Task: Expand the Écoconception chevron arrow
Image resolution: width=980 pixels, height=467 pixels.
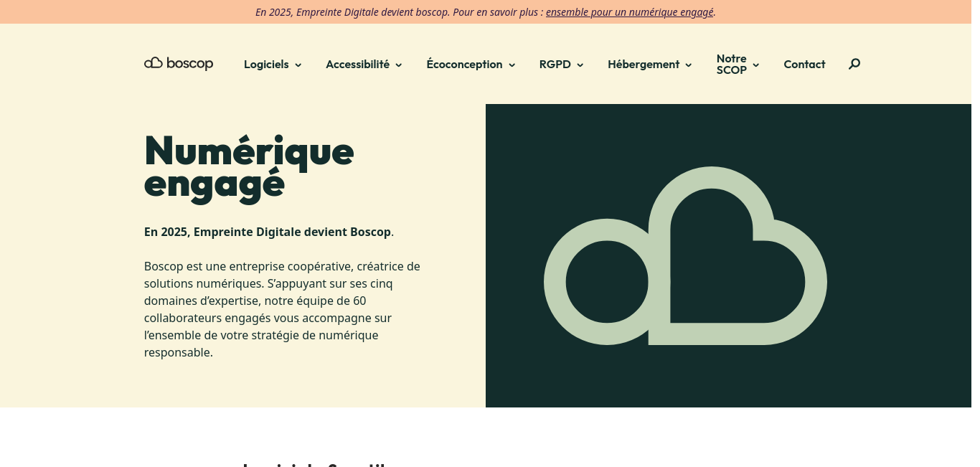Action: (x=512, y=65)
